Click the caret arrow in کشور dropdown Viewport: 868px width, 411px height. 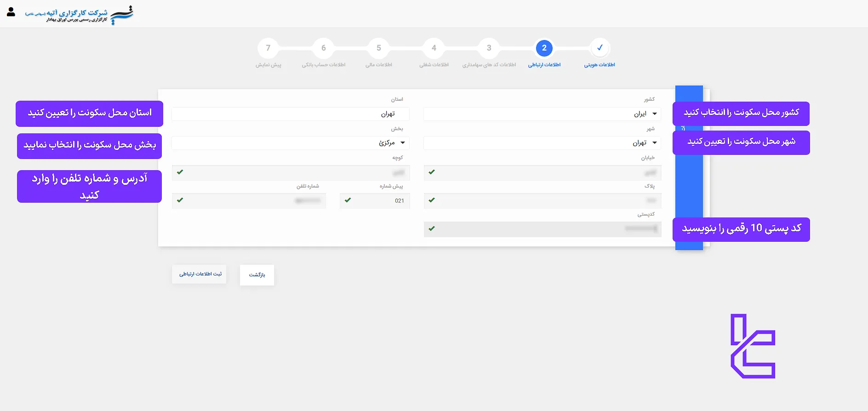point(655,114)
